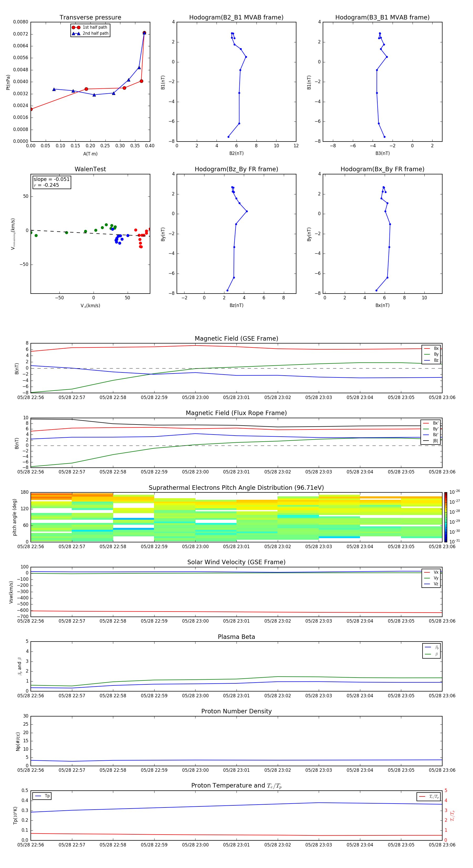Screen dimensions: 473x868
Task: Select 'Vz' in solar wind legend
Action: click(x=431, y=584)
